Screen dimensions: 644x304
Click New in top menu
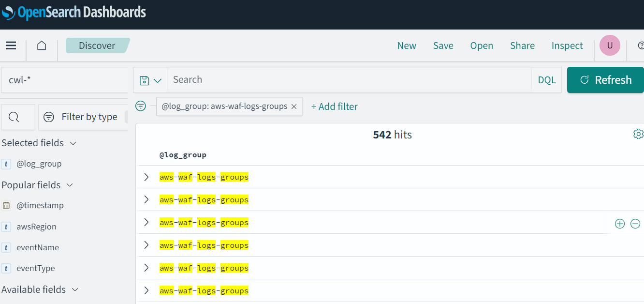pos(407,46)
